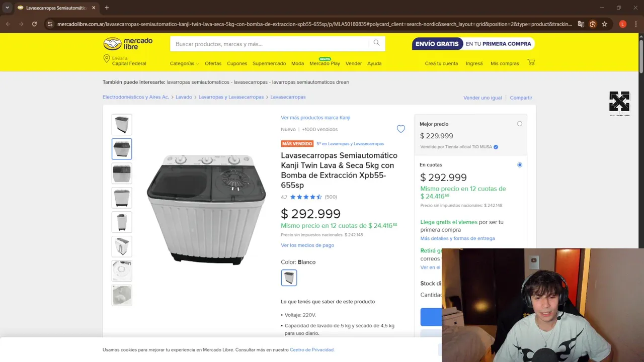
Task: Open the Ofertas menu item
Action: tap(213, 64)
